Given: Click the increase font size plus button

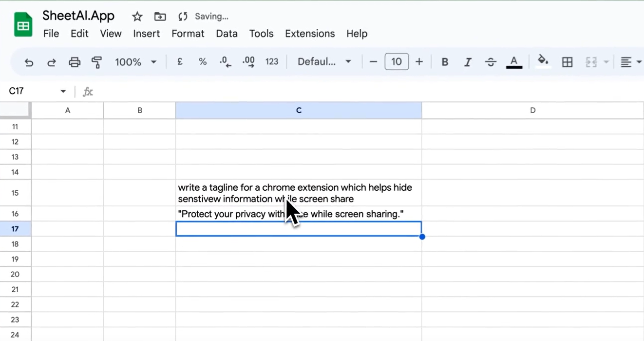Looking at the screenshot, I should tap(419, 62).
